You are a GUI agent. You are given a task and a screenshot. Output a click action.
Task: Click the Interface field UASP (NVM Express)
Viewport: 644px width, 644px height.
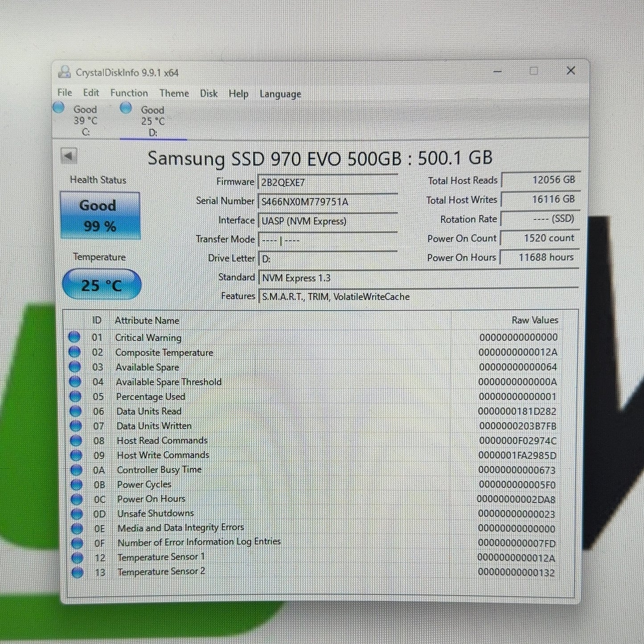[328, 221]
